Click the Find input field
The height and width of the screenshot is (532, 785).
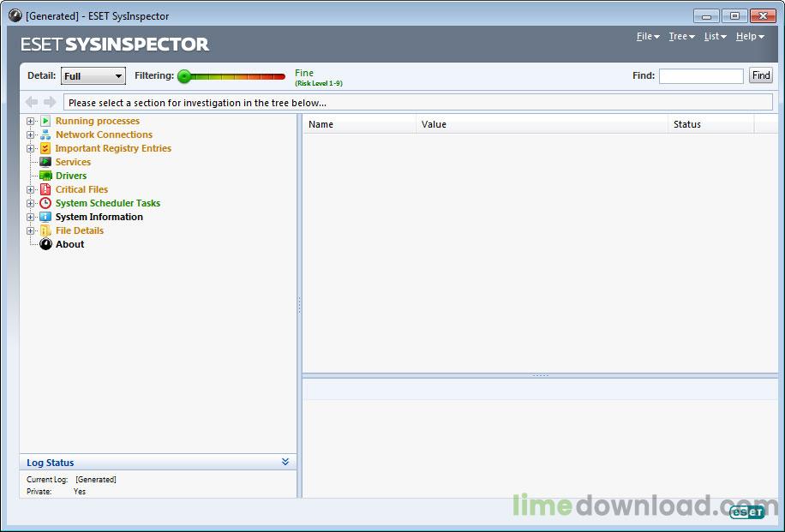[701, 76]
